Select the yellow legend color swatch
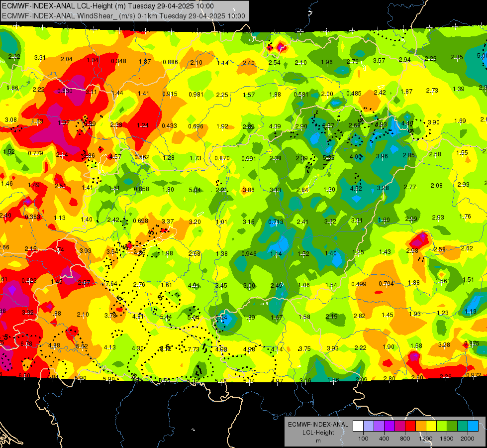Screen dimensions: 487x448 (x=431, y=426)
